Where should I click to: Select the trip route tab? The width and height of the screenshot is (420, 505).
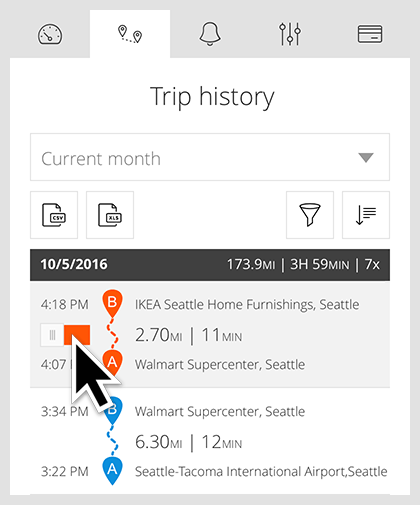130,34
